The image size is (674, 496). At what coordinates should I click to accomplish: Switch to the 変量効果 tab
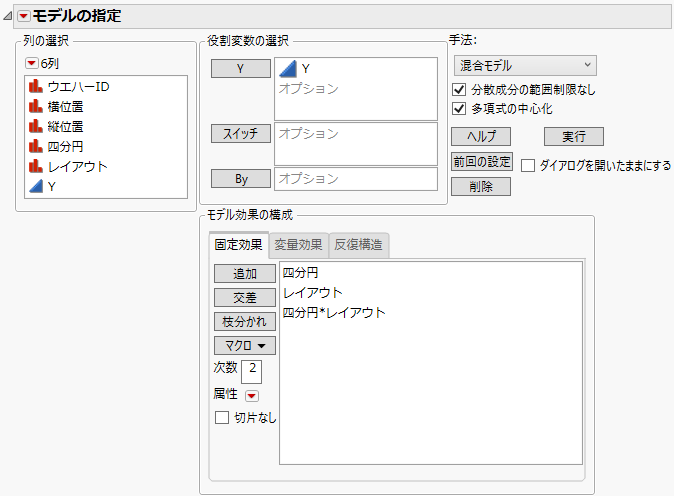point(298,244)
